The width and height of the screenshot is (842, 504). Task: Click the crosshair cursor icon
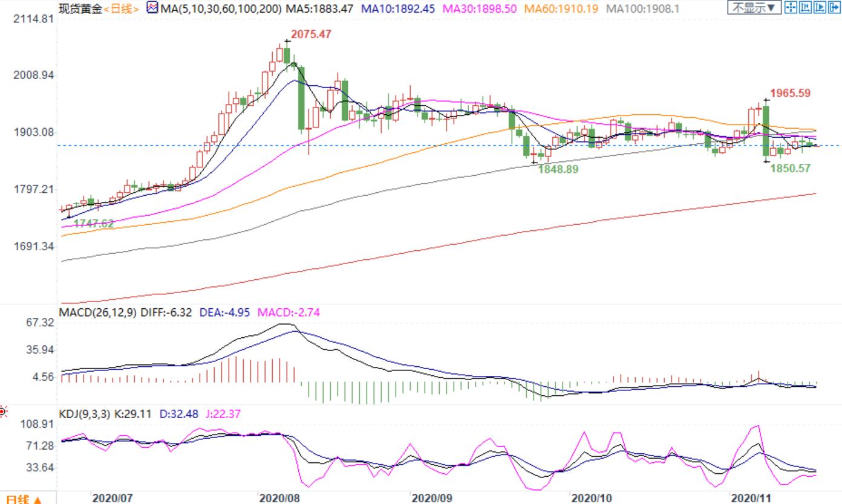791,7
